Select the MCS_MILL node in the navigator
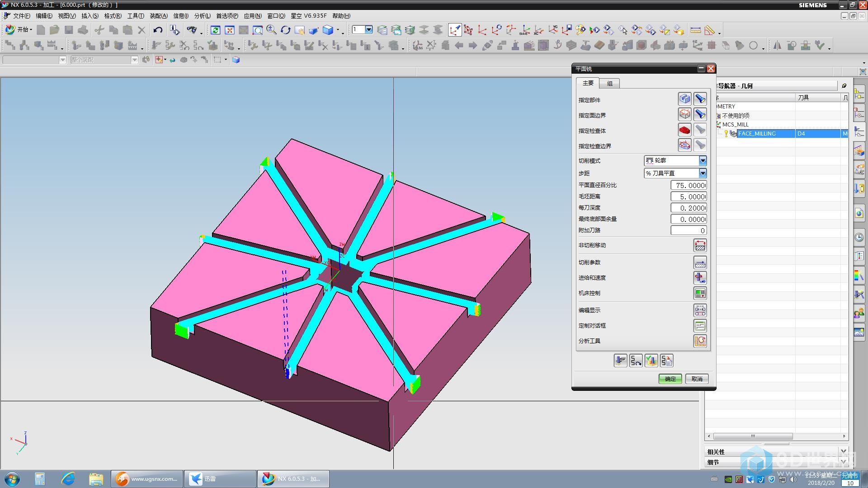The height and width of the screenshot is (488, 868). 735,124
